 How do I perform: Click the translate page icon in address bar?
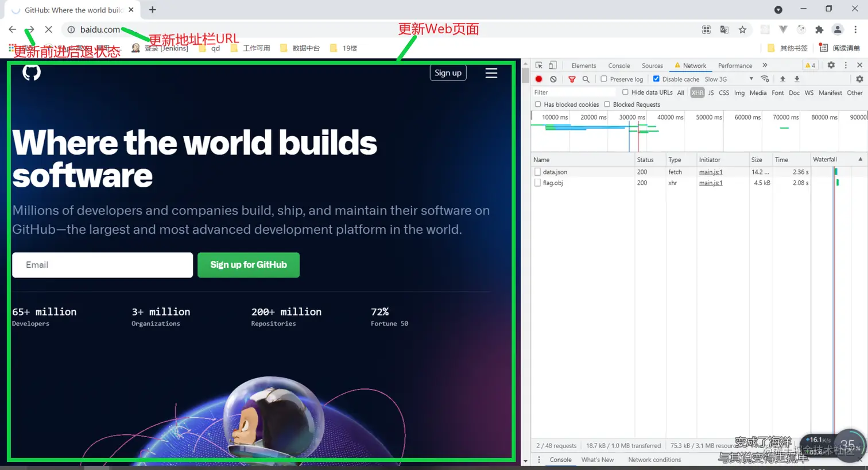724,29
